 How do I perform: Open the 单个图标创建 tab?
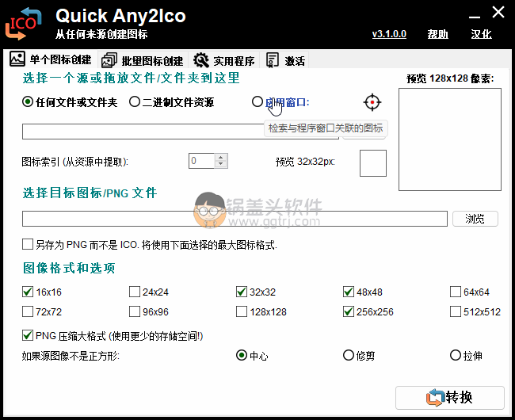point(51,59)
